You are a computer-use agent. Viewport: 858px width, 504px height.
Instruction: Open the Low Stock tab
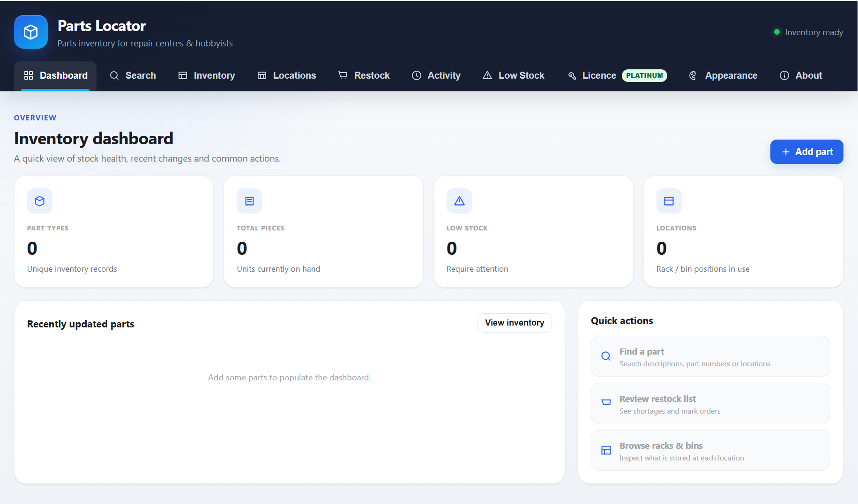click(514, 75)
